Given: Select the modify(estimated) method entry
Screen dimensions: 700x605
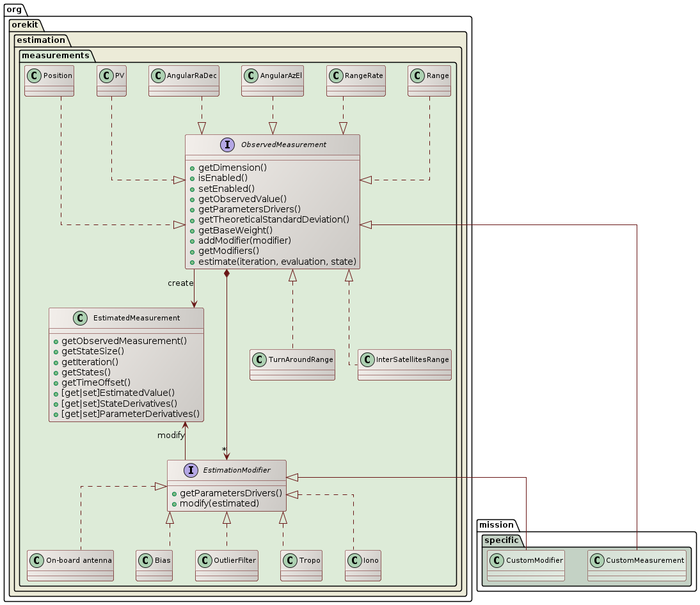Looking at the screenshot, I should point(219,503).
